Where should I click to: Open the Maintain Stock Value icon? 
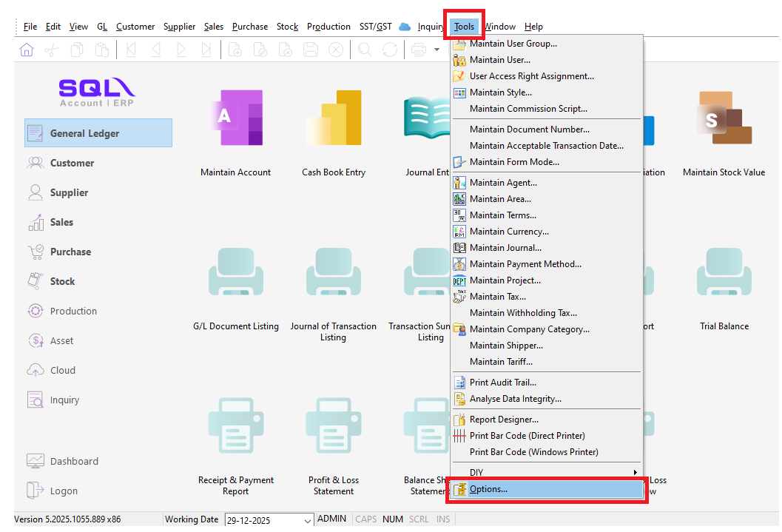pos(724,118)
